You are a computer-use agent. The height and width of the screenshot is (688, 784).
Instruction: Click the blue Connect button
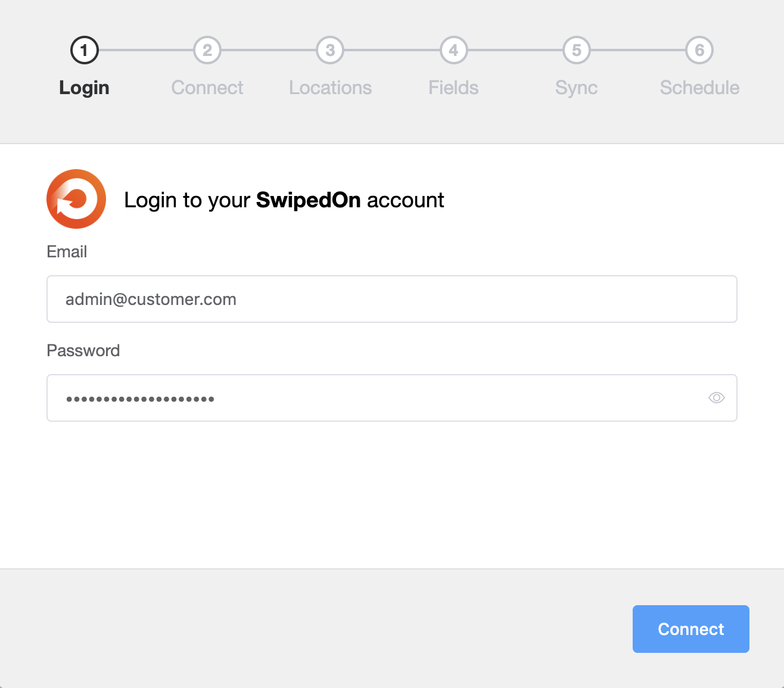691,629
